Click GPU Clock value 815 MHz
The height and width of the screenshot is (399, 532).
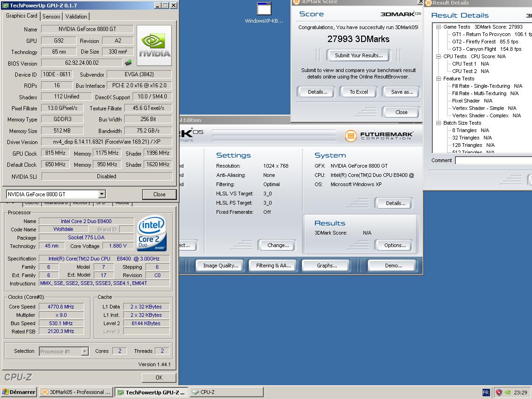pos(55,153)
